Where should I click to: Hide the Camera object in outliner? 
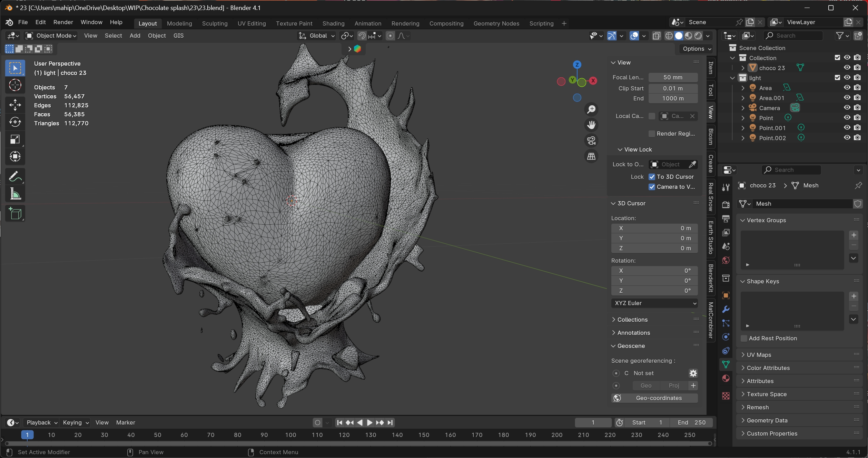(x=847, y=108)
